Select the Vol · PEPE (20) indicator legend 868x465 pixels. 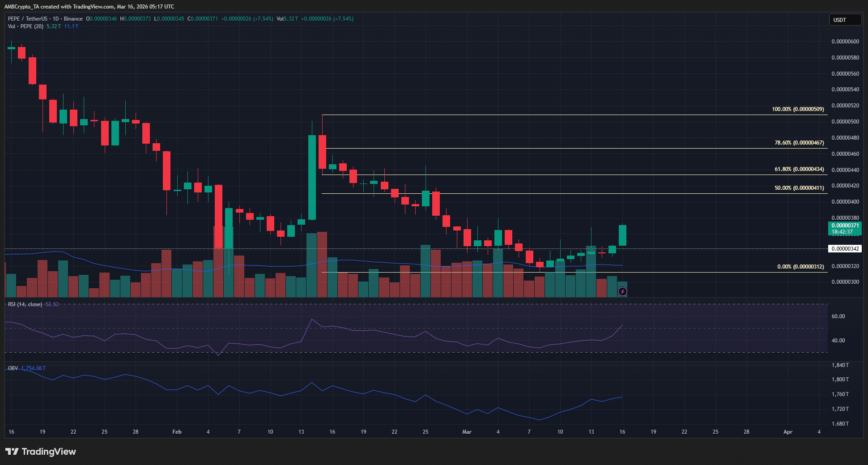pos(26,26)
